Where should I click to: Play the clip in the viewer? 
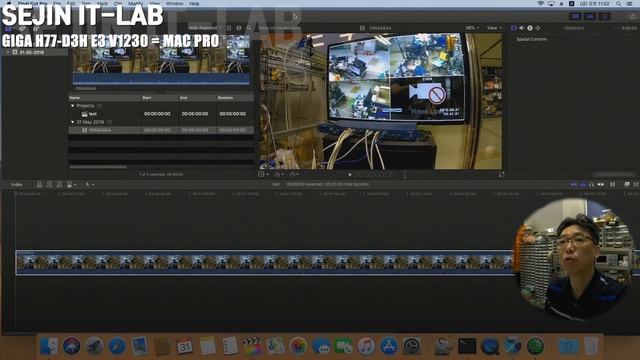coord(350,174)
